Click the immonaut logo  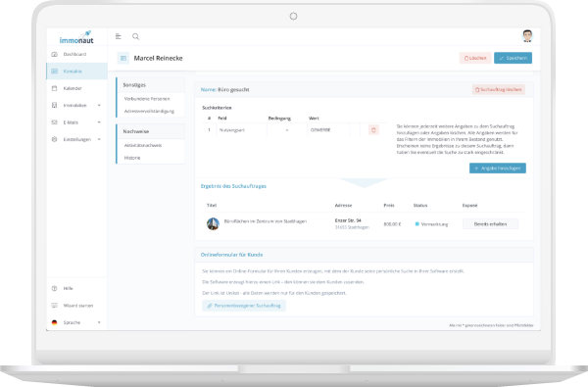[76, 37]
